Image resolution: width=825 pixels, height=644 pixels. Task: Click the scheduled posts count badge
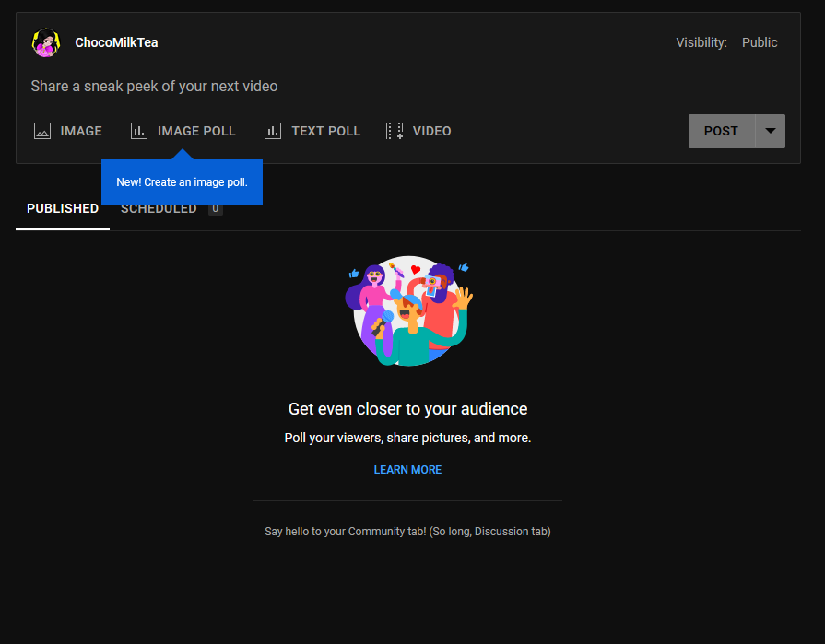coord(215,209)
